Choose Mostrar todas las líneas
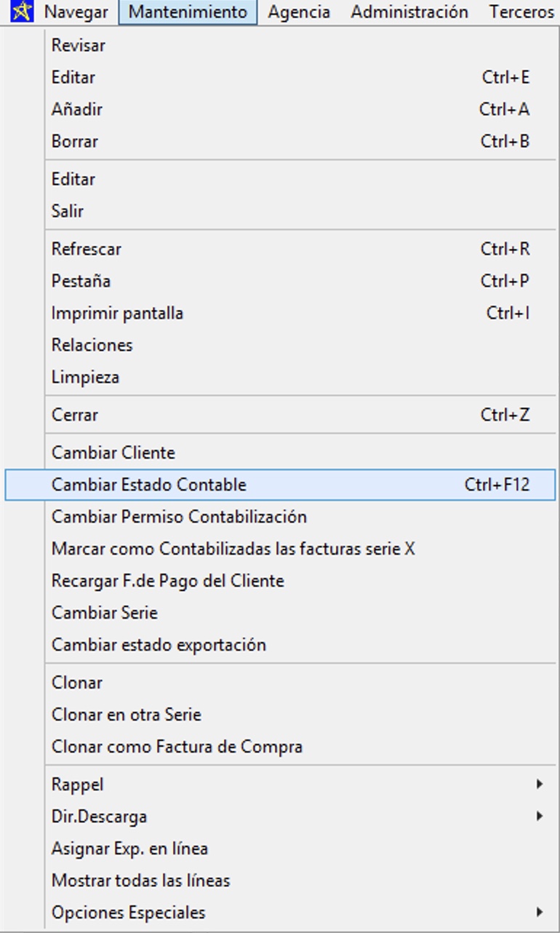 tap(140, 881)
